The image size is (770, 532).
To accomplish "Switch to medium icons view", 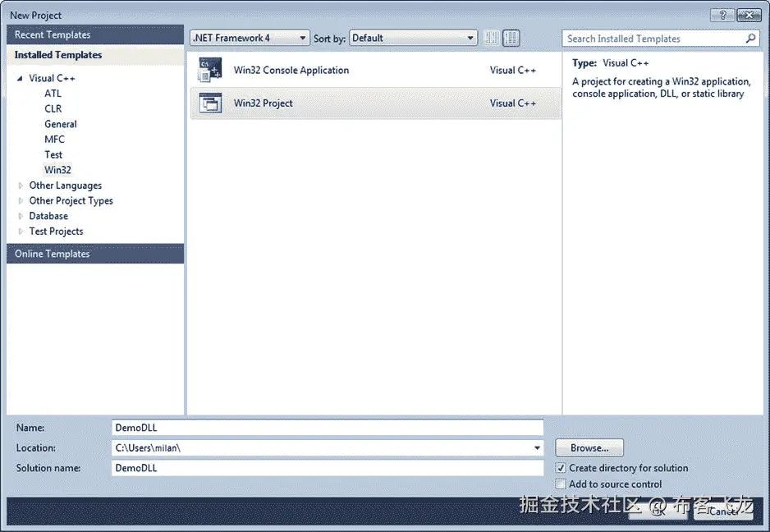I will coord(511,38).
